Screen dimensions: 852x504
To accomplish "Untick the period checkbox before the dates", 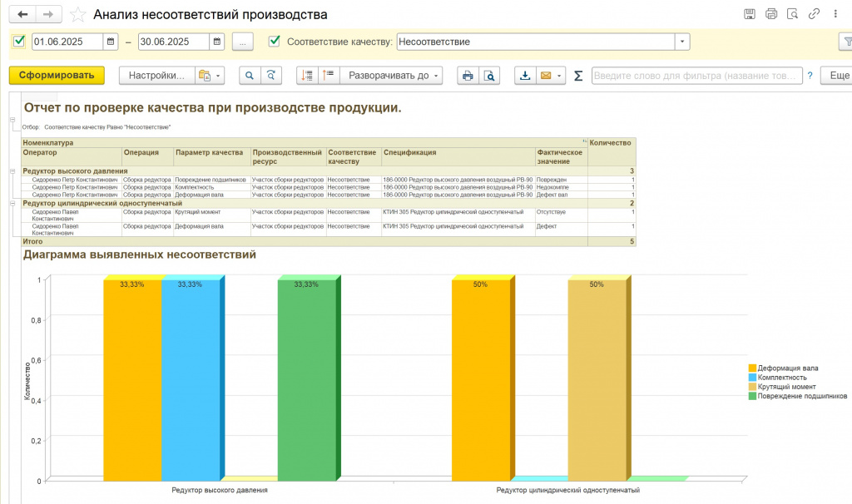I will (19, 42).
